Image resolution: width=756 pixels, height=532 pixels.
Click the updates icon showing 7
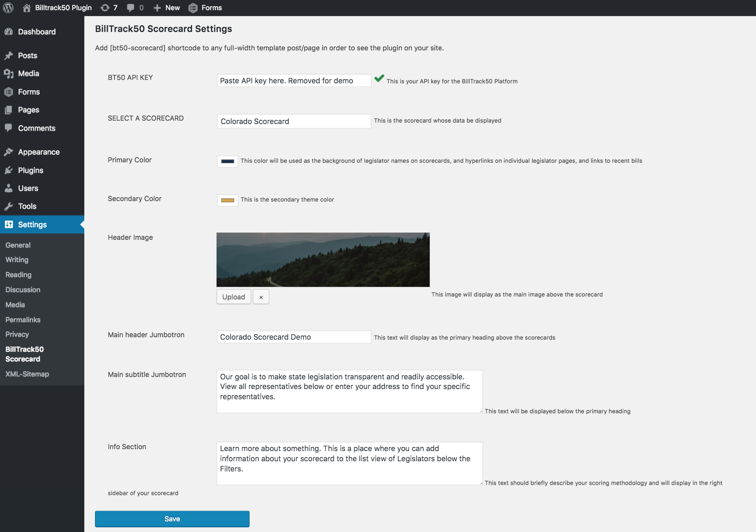(x=104, y=8)
